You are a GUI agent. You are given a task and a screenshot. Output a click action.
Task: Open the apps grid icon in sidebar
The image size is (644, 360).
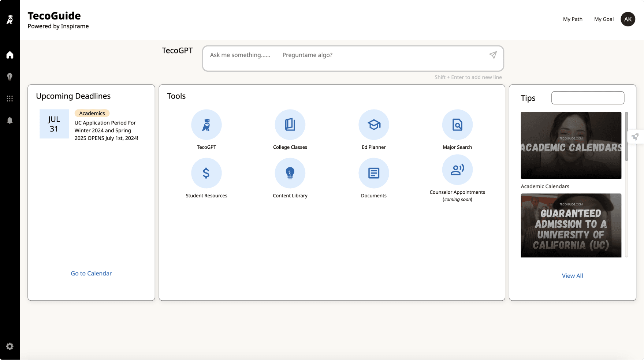[x=10, y=99]
